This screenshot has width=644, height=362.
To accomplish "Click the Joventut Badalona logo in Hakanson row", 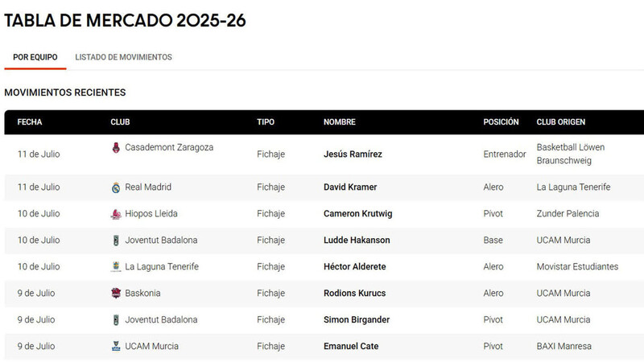I will click(x=116, y=241).
